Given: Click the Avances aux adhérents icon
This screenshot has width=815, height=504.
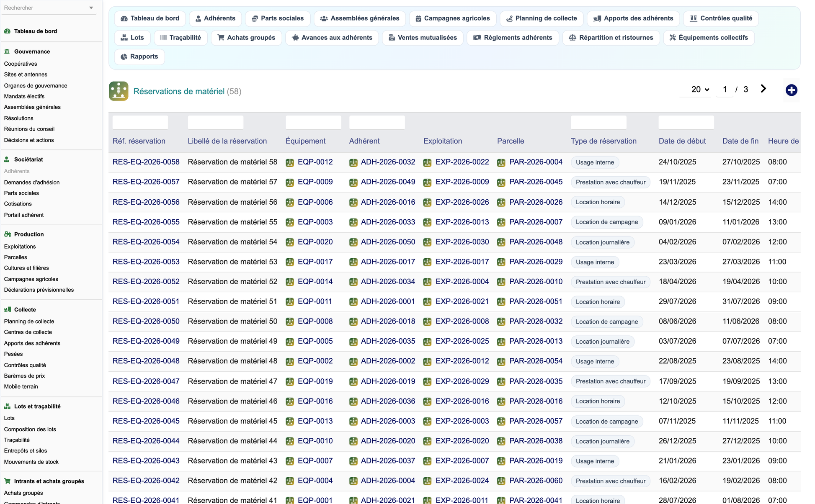Looking at the screenshot, I should (295, 38).
